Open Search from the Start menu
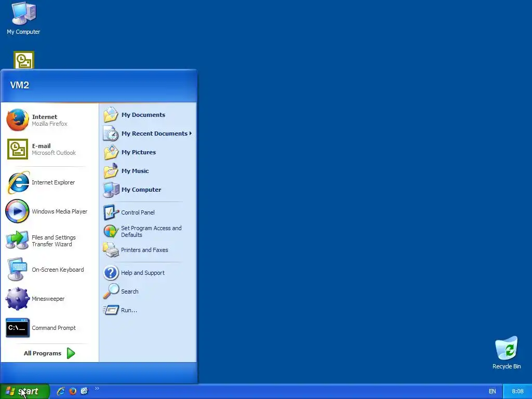 point(148,291)
